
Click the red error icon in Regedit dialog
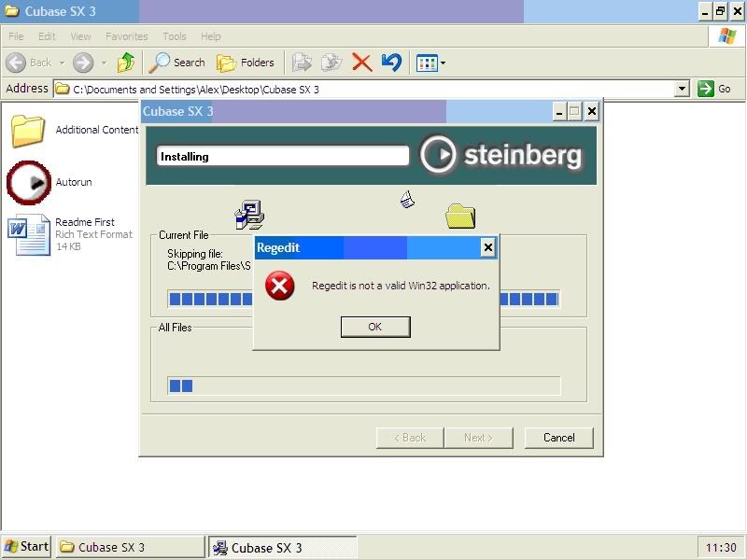(x=279, y=286)
